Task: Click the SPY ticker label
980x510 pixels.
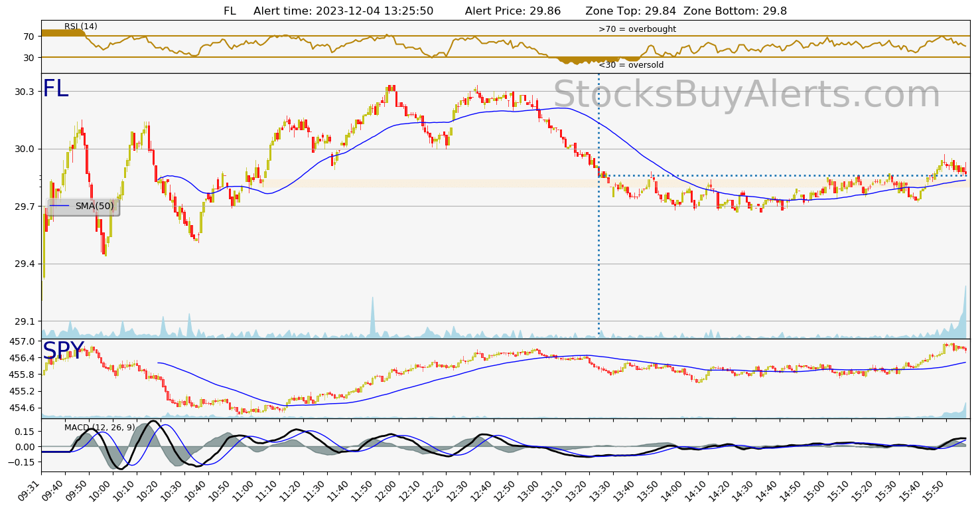Action: click(x=63, y=351)
